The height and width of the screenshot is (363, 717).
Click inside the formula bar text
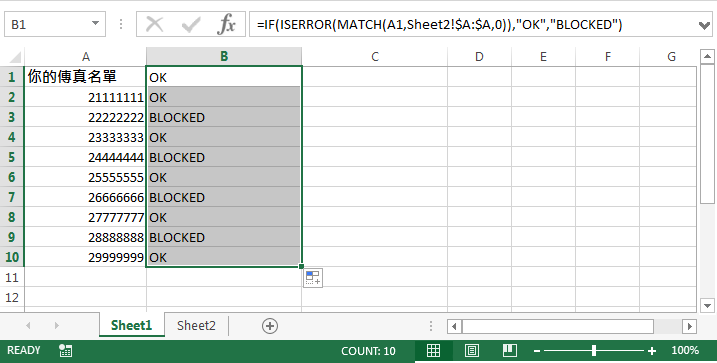coord(439,24)
